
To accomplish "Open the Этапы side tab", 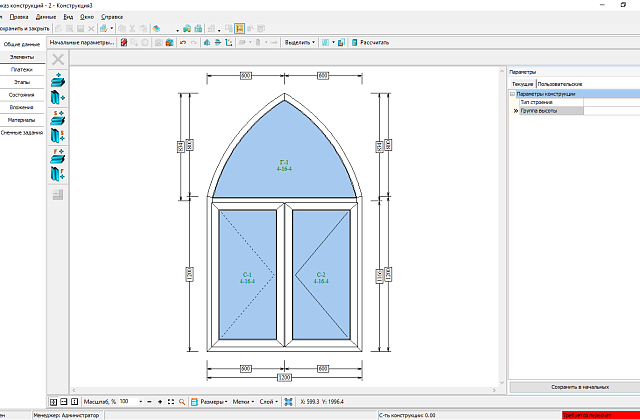I will point(22,82).
